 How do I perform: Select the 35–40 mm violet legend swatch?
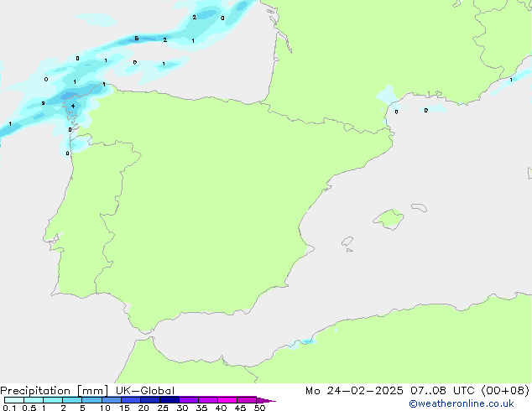point(208,400)
